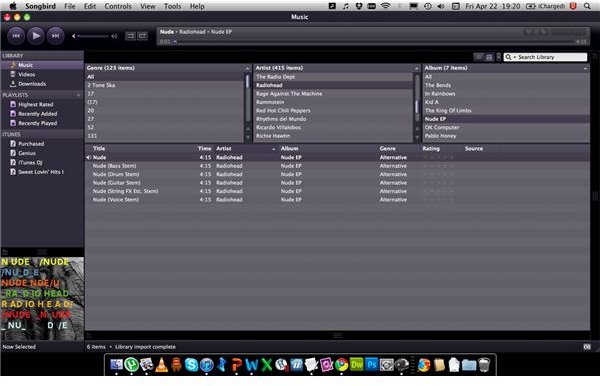Screen dimensions: 600x386
Task: Sort tracks by Title column
Action: 99,148
